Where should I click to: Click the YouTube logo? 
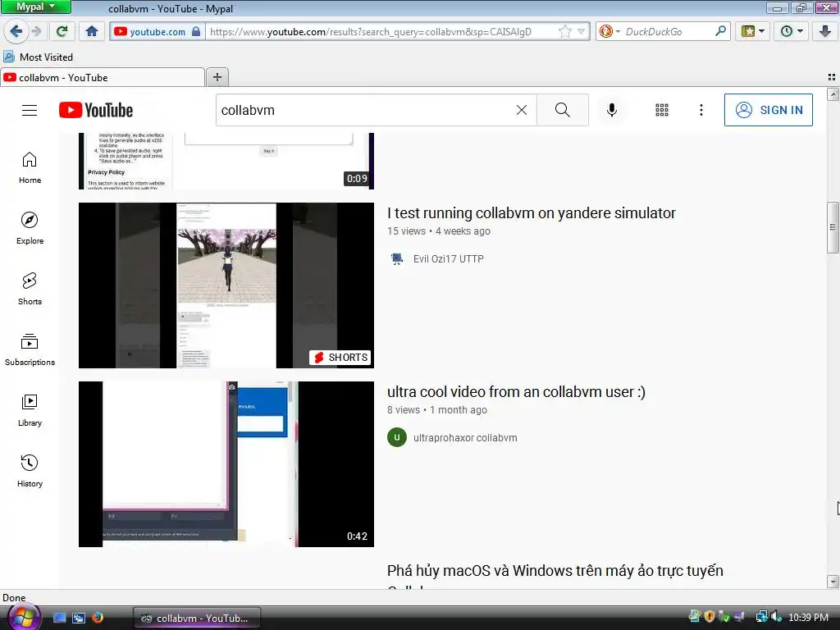pos(96,110)
